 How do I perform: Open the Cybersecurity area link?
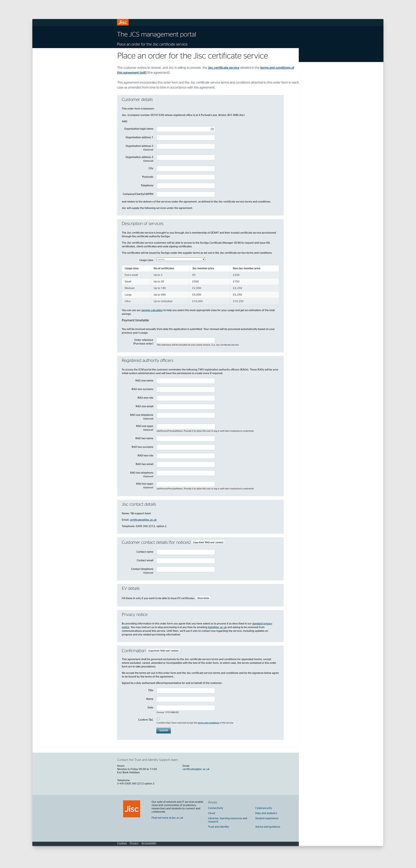[264, 808]
